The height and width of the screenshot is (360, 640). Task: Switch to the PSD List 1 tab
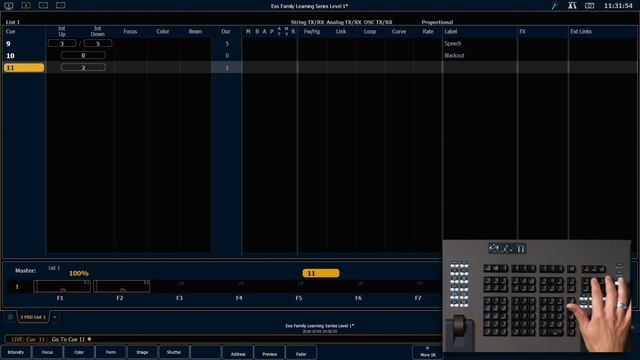(x=33, y=317)
